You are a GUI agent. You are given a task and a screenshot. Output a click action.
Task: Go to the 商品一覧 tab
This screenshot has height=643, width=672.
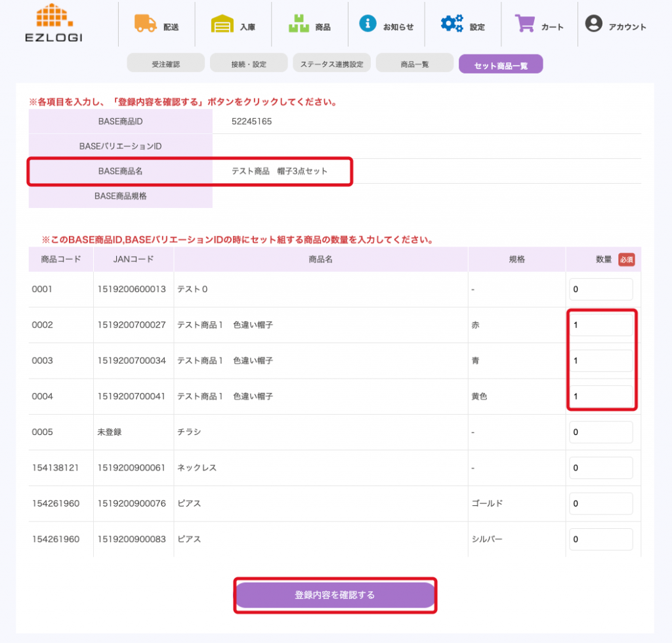pos(415,64)
